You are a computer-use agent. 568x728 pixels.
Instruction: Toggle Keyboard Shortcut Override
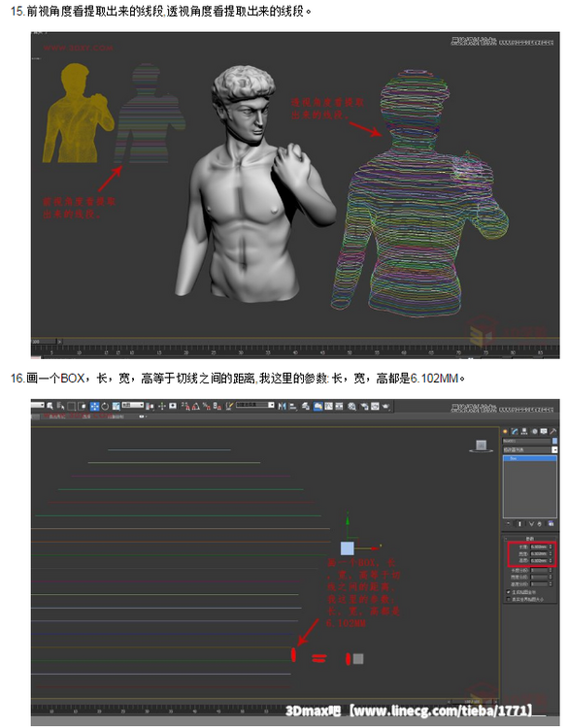[172, 406]
